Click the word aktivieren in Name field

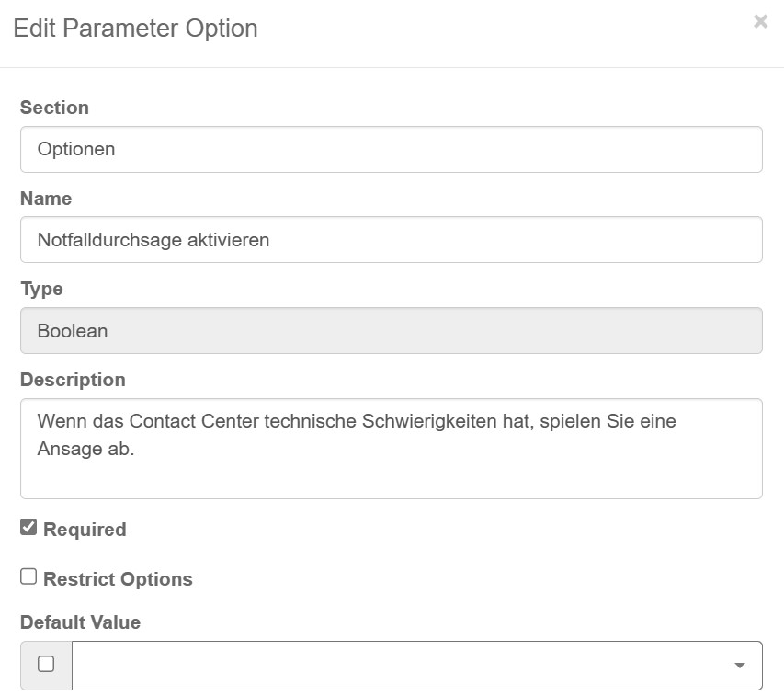(228, 240)
